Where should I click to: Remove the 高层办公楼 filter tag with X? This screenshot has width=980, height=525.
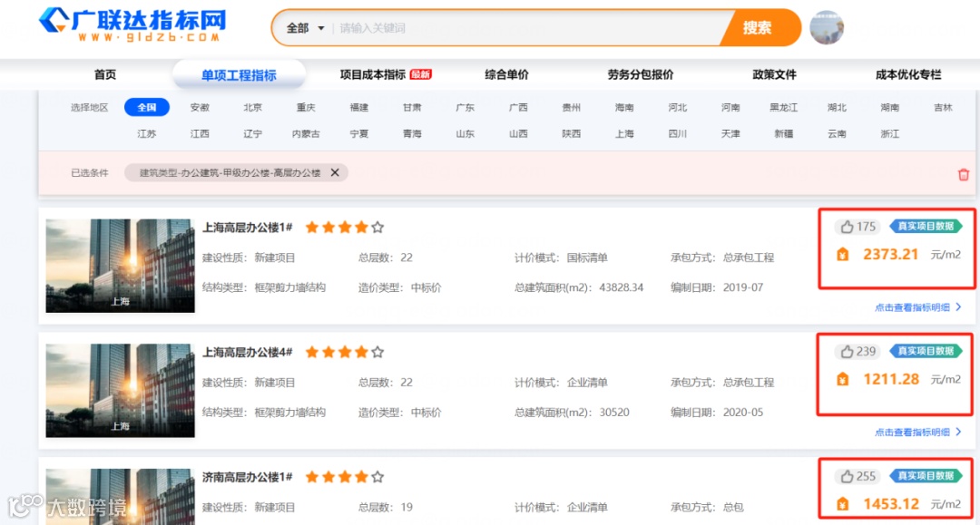coord(335,172)
